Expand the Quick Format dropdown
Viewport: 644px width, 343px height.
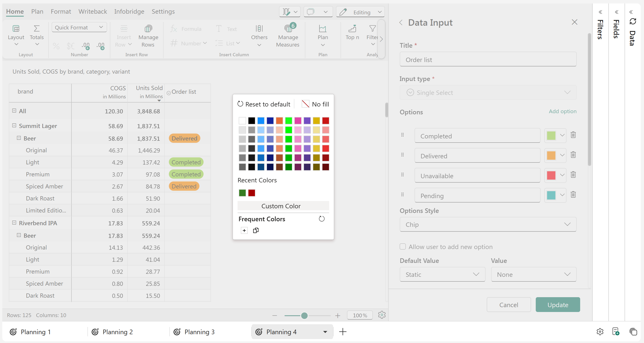pos(79,27)
